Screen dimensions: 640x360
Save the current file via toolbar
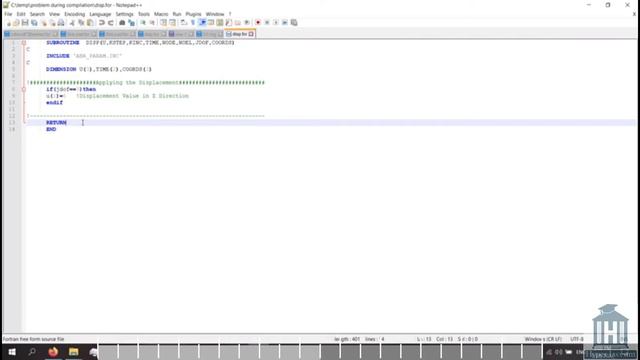pos(25,23)
